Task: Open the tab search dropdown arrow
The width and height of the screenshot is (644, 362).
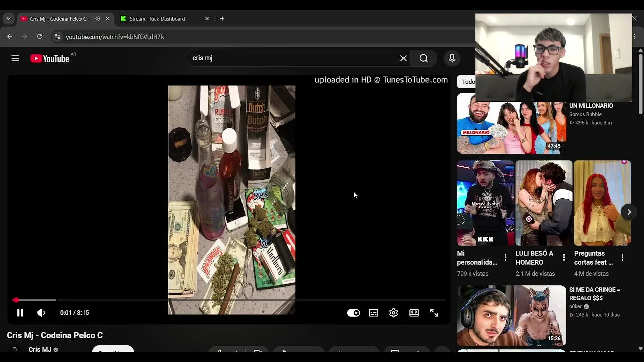Action: pyautogui.click(x=8, y=19)
